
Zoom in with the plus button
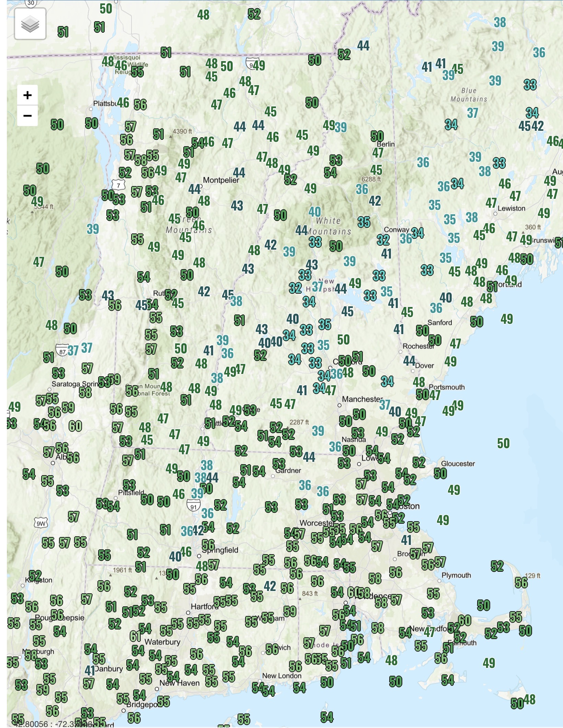click(x=27, y=95)
